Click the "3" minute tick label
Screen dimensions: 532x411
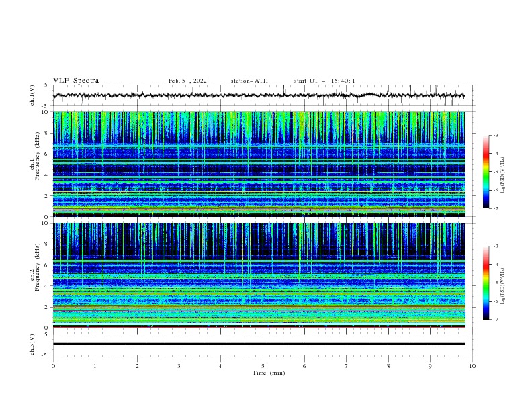[x=179, y=366]
